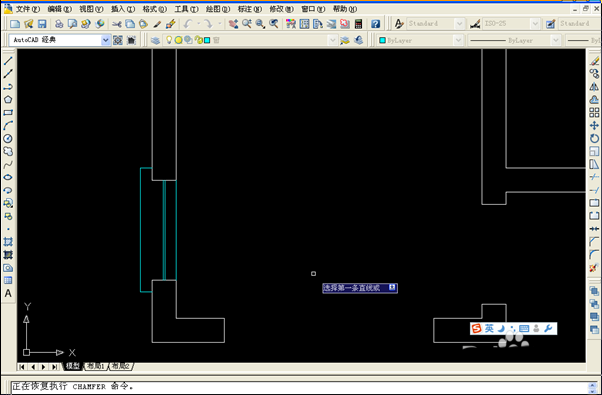Image resolution: width=602 pixels, height=395 pixels.
Task: Expand the dynamic prompt options arrow
Action: (392, 287)
